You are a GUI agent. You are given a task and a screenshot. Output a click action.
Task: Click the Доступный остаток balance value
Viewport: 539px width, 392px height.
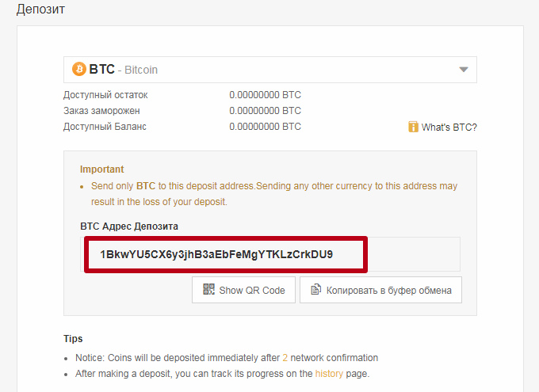point(265,95)
